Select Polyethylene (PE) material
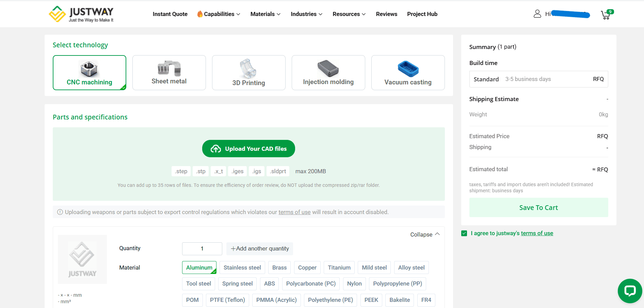 coord(331,300)
